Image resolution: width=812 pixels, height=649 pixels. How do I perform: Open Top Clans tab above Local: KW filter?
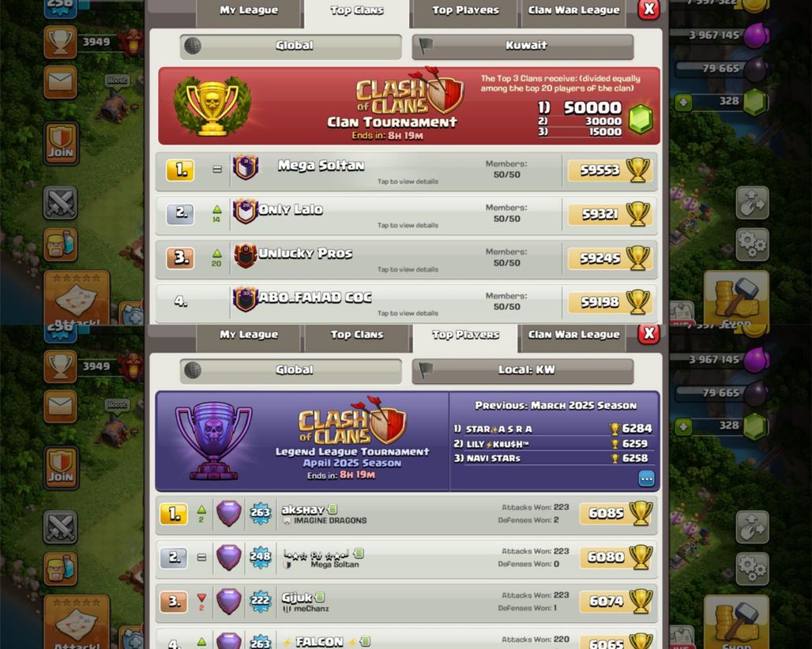tap(357, 336)
